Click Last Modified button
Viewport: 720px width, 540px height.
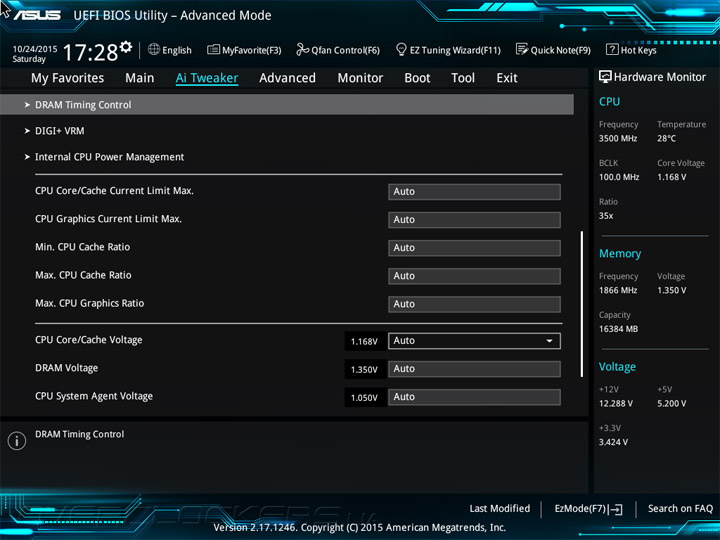pyautogui.click(x=500, y=509)
